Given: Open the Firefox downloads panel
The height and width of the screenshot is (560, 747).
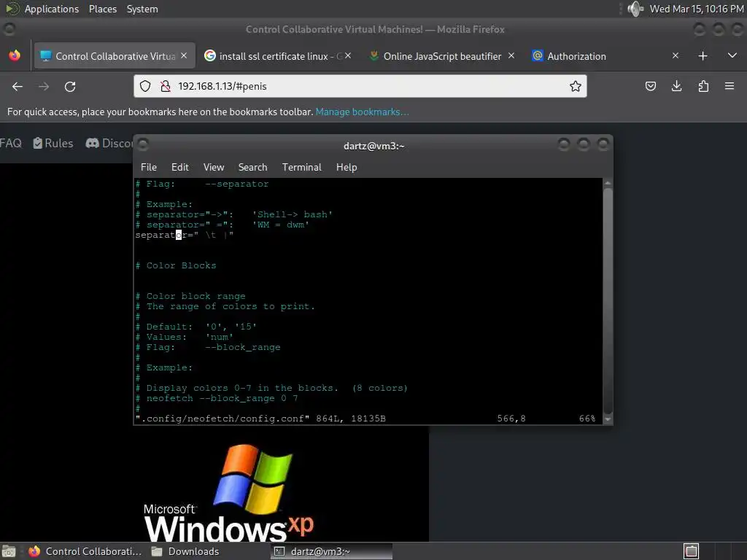Looking at the screenshot, I should (x=676, y=86).
